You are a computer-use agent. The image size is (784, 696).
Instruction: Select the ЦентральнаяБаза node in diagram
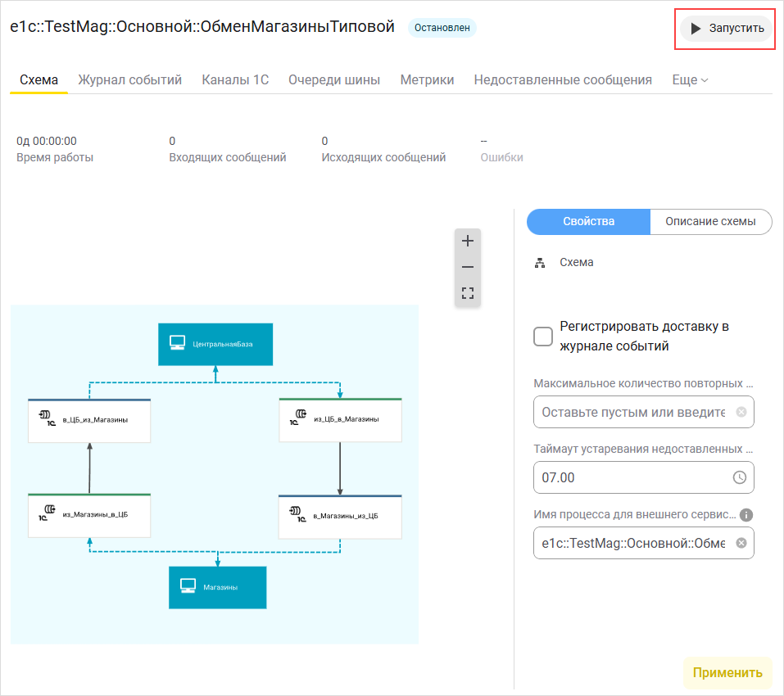(215, 344)
